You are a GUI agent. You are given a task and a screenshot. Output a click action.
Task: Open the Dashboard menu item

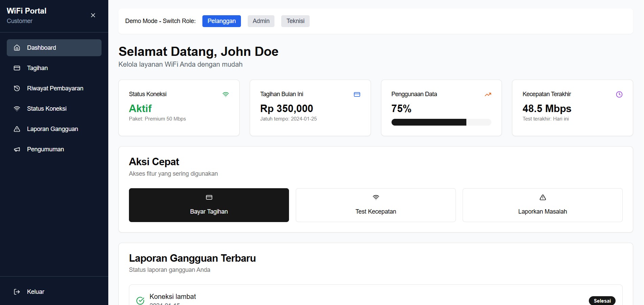(54, 48)
